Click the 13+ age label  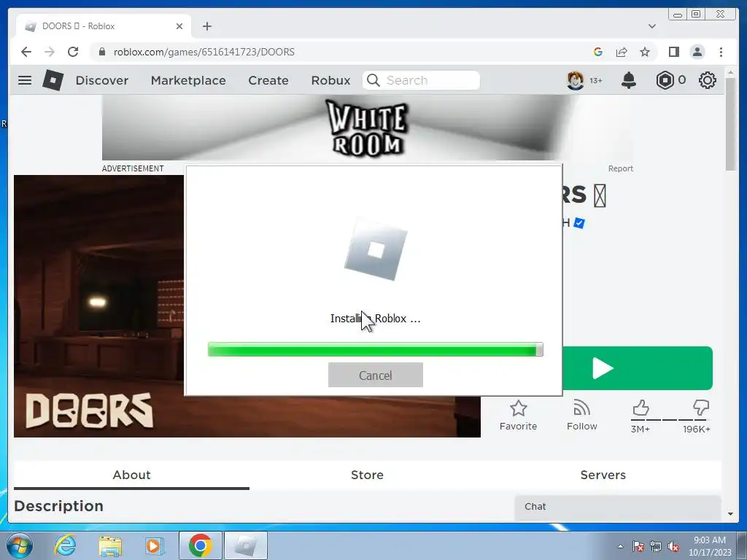coord(595,80)
